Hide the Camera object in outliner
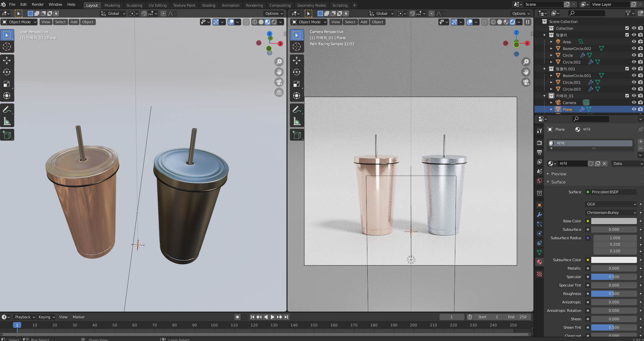The width and height of the screenshot is (644, 341). click(634, 102)
